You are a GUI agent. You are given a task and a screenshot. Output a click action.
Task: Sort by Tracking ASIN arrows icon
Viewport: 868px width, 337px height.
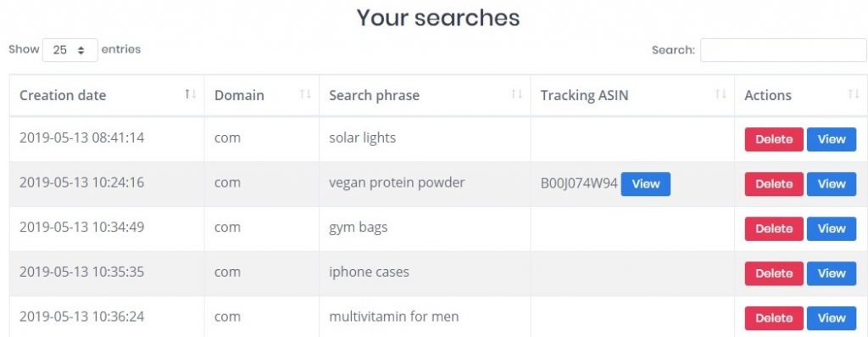pos(721,94)
